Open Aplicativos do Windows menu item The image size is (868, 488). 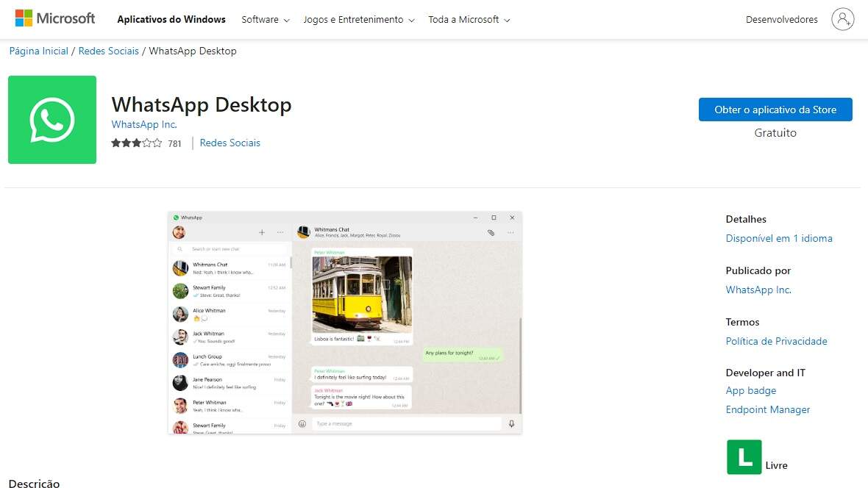coord(171,19)
